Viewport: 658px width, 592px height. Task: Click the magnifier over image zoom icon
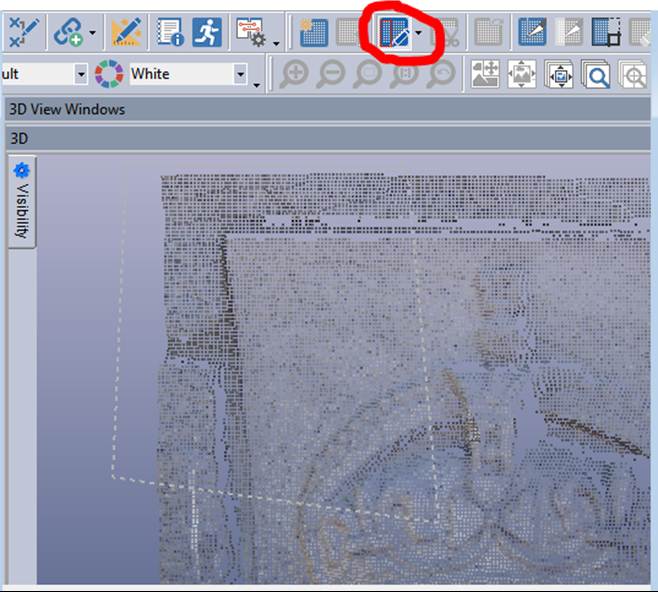[x=596, y=74]
